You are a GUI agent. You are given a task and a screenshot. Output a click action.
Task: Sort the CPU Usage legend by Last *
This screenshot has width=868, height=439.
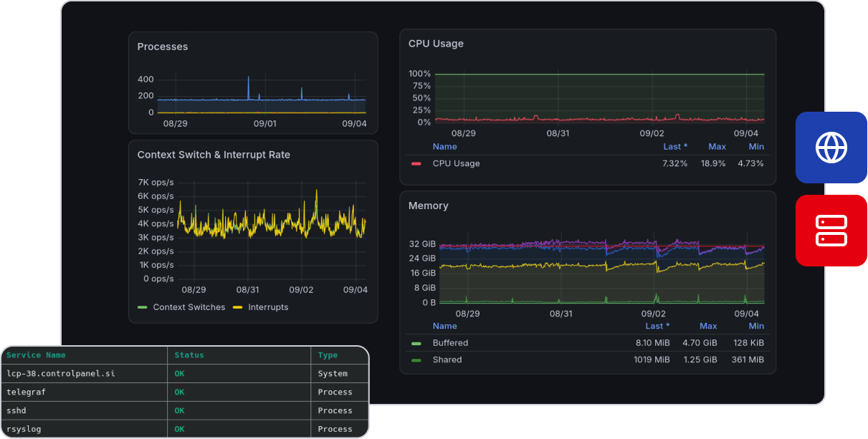click(x=675, y=147)
